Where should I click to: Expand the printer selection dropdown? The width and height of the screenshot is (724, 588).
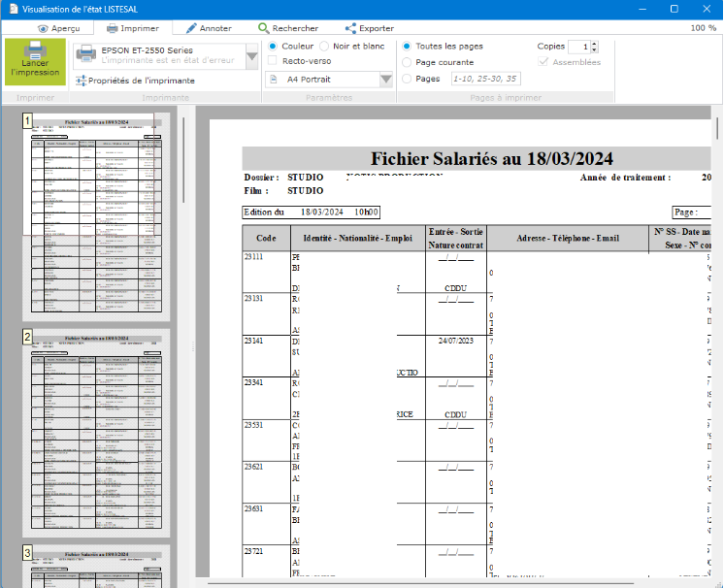pos(251,57)
